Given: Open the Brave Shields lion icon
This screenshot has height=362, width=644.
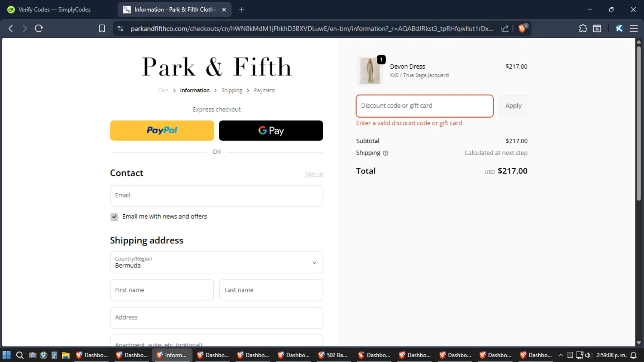Looking at the screenshot, I should click(522, 28).
